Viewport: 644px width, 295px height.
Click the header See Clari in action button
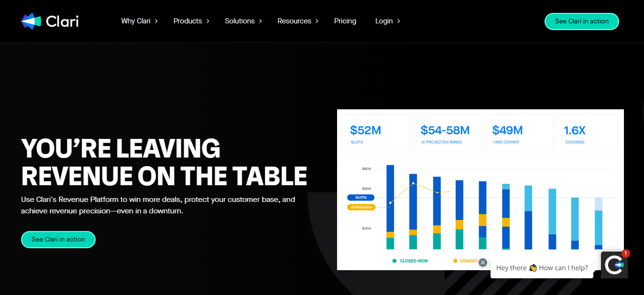point(582,21)
